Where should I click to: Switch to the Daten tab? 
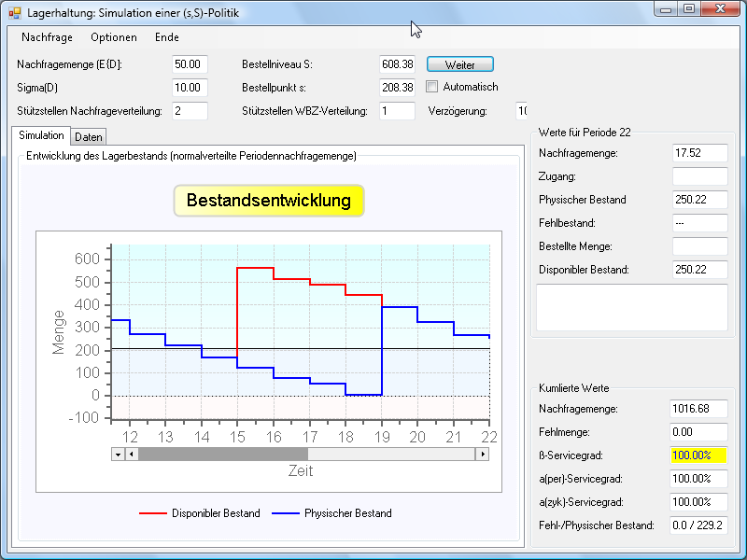coord(89,137)
